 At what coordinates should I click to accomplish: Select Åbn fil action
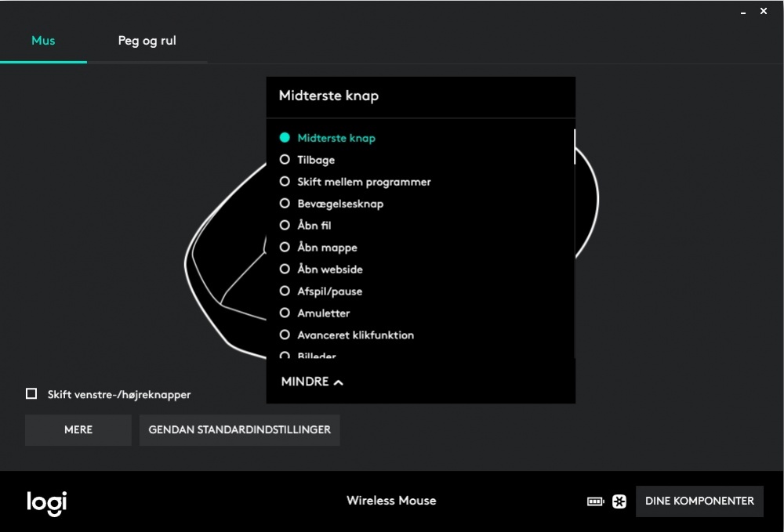285,226
